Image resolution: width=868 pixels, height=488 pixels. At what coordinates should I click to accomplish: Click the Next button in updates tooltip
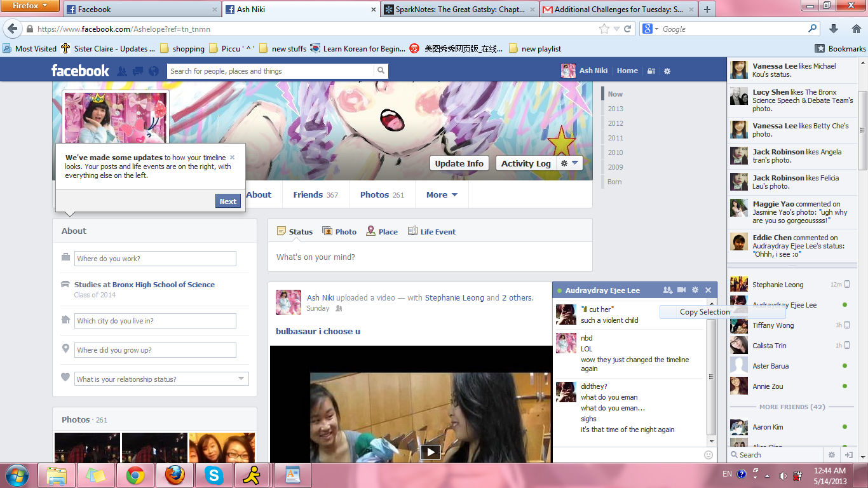point(227,201)
